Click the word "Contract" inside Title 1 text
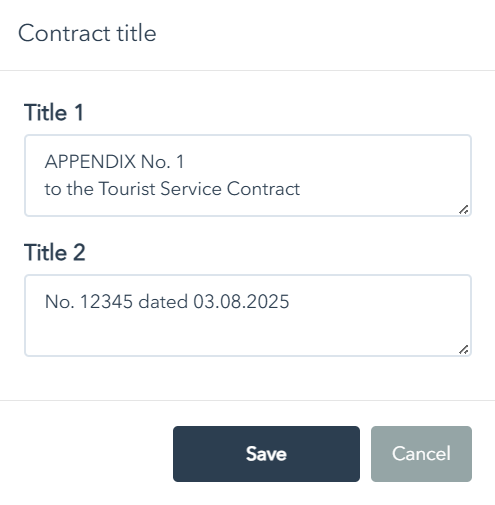495x505 pixels. pyautogui.click(x=263, y=189)
